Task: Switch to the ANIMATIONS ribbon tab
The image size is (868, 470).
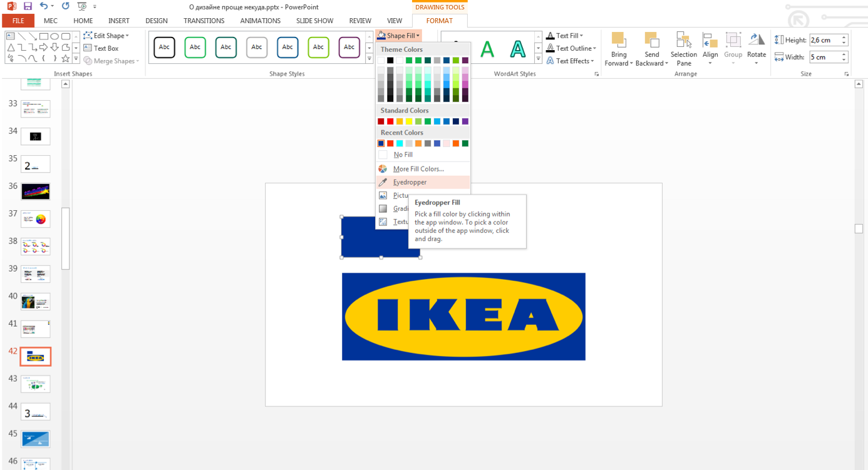Action: [x=261, y=21]
